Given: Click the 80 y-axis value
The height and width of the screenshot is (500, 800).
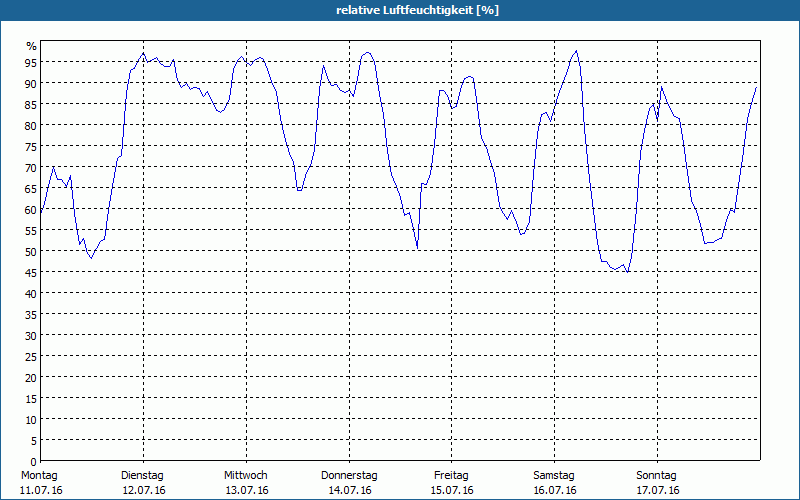Looking at the screenshot, I should 31,126.
